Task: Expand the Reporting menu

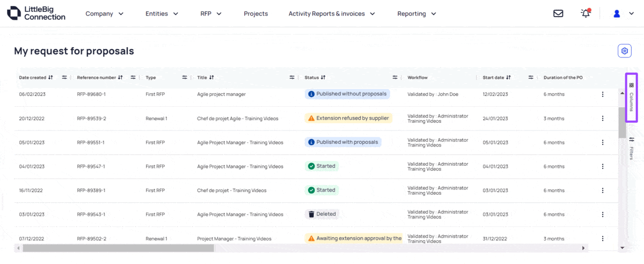Action: point(417,14)
